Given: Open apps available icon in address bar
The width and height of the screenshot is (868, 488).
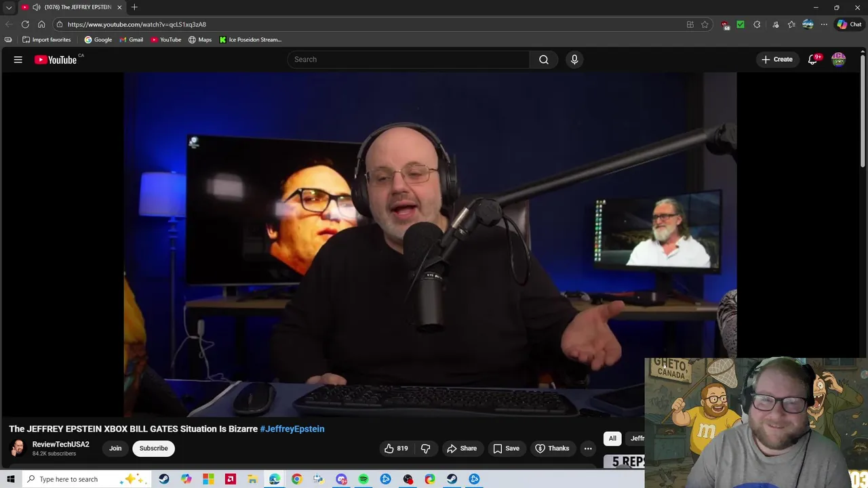Looking at the screenshot, I should click(690, 24).
